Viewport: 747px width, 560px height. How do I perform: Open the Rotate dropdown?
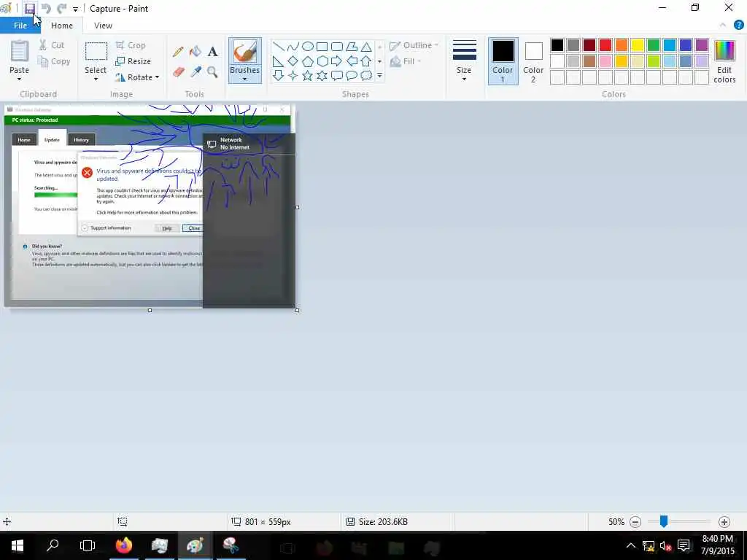pyautogui.click(x=136, y=77)
